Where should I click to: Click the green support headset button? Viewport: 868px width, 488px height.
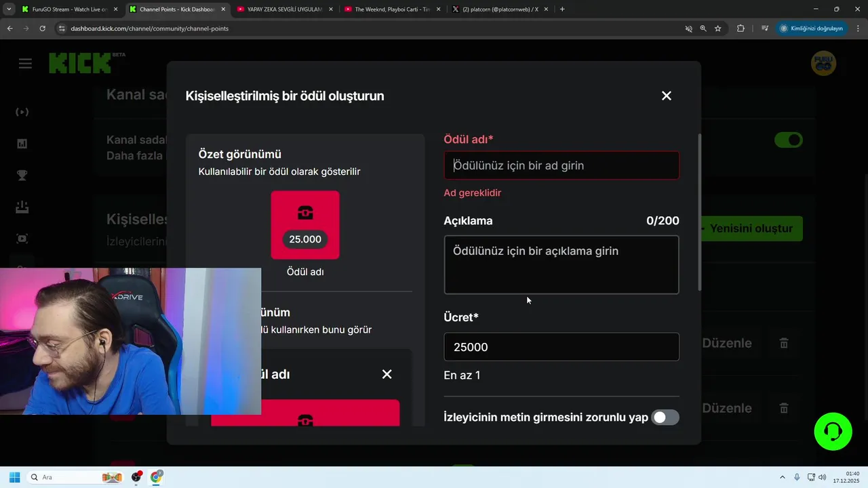[833, 431]
